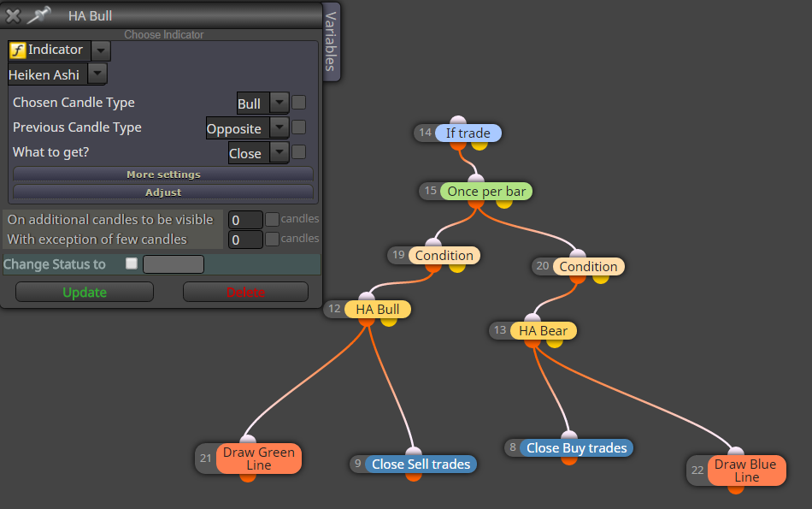Screen dimensions: 812x509
Task: Click the yellow output connector of HA Bear
Action: tap(554, 343)
